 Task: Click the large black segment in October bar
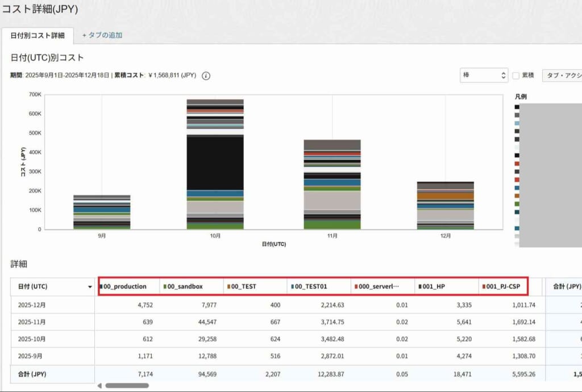215,162
